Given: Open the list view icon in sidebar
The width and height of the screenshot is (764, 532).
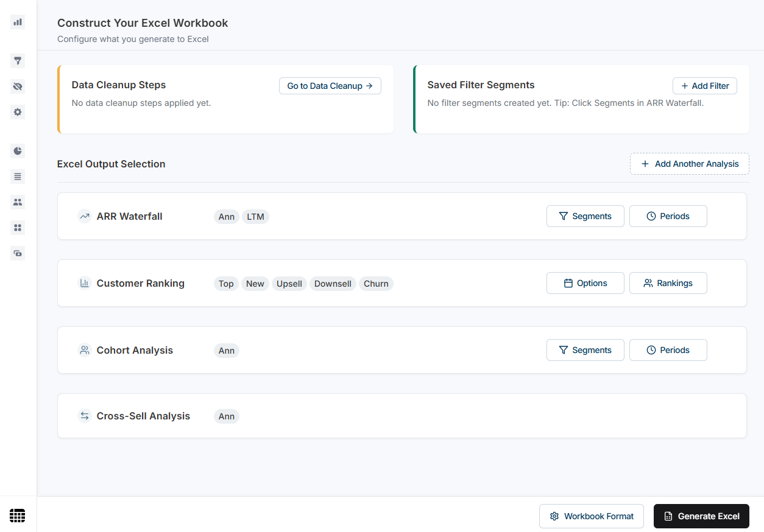Looking at the screenshot, I should tap(17, 177).
